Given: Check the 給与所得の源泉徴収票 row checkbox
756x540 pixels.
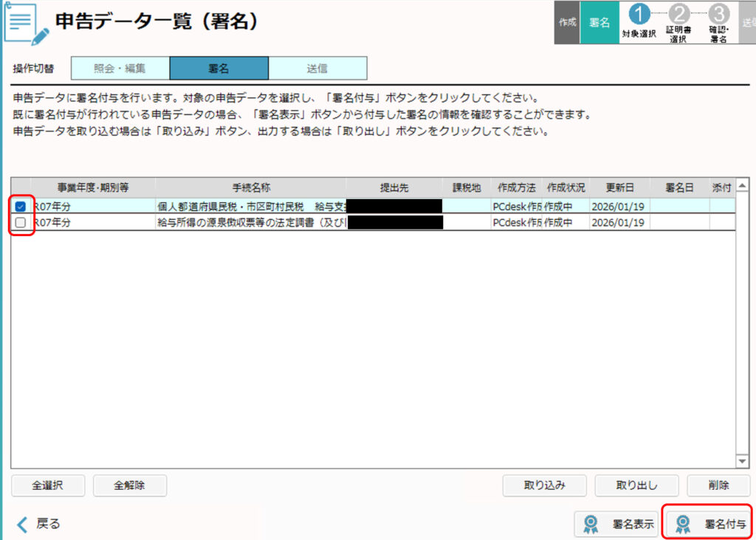Looking at the screenshot, I should [x=21, y=222].
